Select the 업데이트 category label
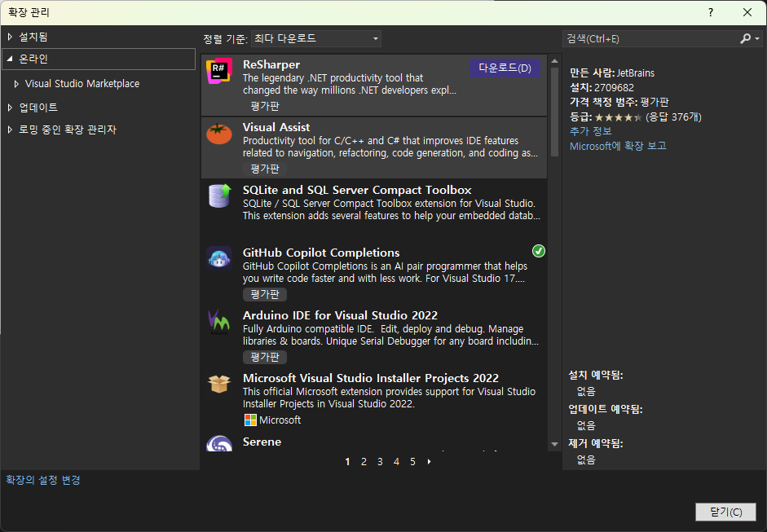This screenshot has height=532, width=767. (x=38, y=107)
